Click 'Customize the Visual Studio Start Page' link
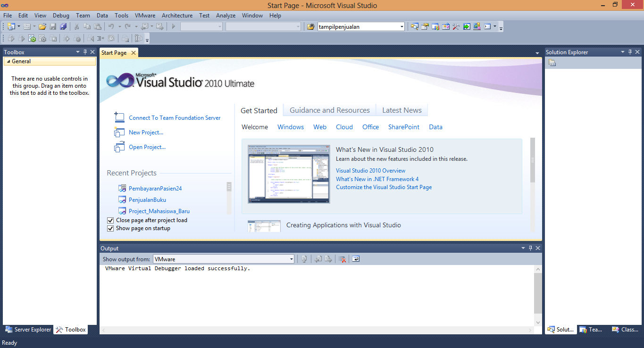This screenshot has width=644, height=348. (384, 187)
